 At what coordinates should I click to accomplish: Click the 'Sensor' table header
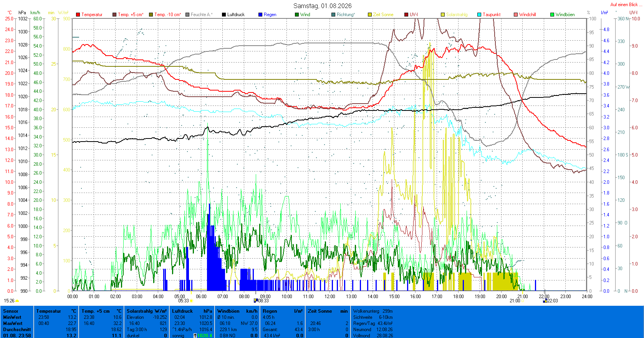pyautogui.click(x=11, y=311)
